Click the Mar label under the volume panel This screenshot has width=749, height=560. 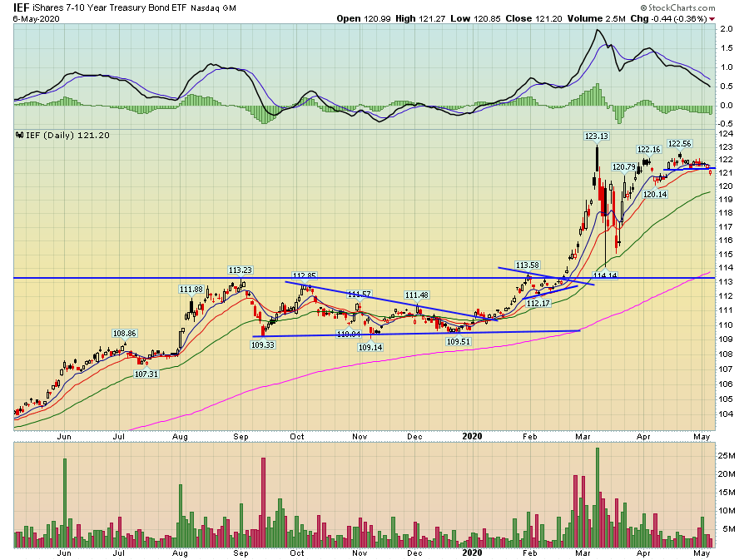(x=583, y=553)
